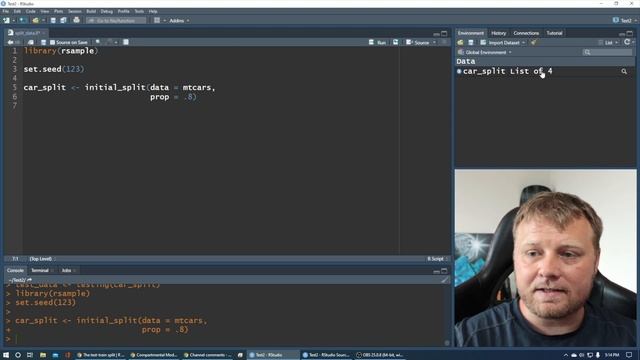Screen dimensions: 640x360
Task: Switch to the Connections tab
Action: coord(526,33)
